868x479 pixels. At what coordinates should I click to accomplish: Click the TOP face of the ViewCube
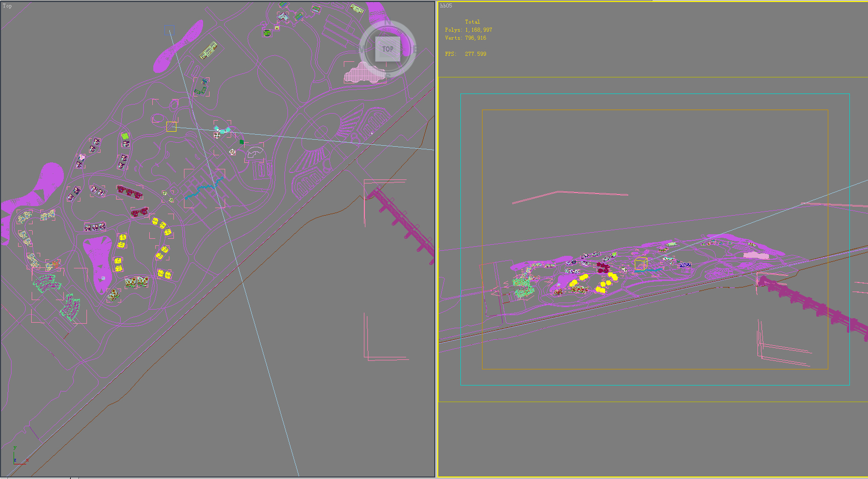coord(388,49)
